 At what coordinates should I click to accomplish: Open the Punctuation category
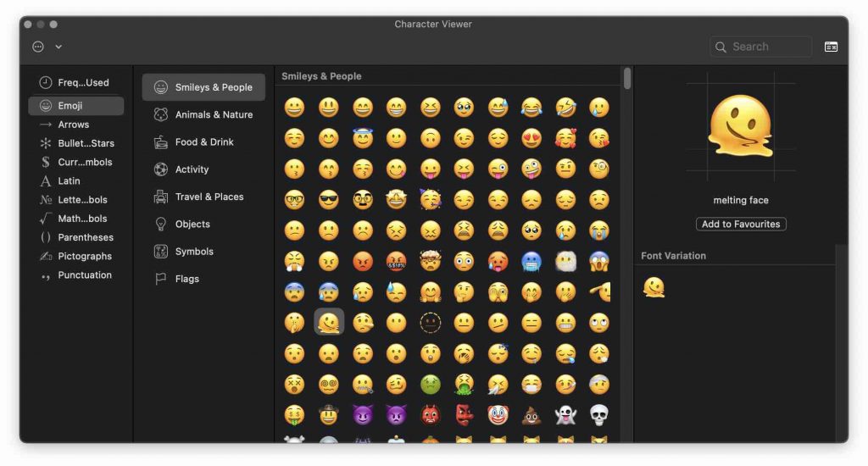75,275
